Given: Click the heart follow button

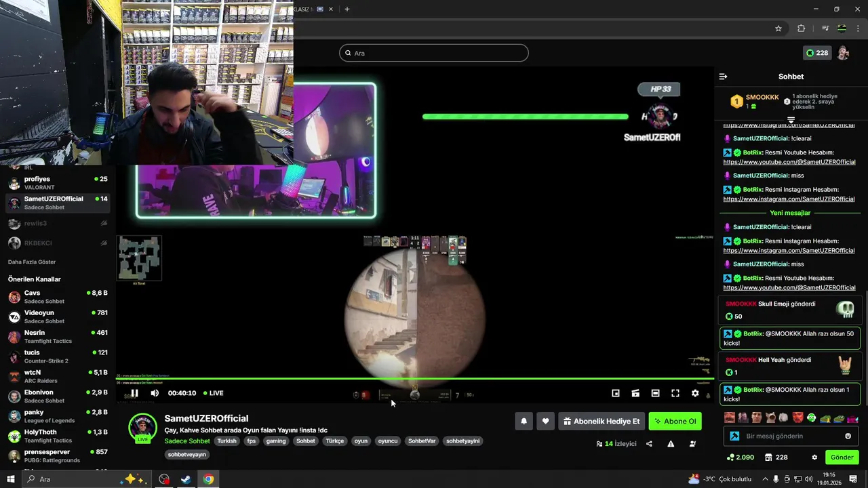Looking at the screenshot, I should point(545,421).
